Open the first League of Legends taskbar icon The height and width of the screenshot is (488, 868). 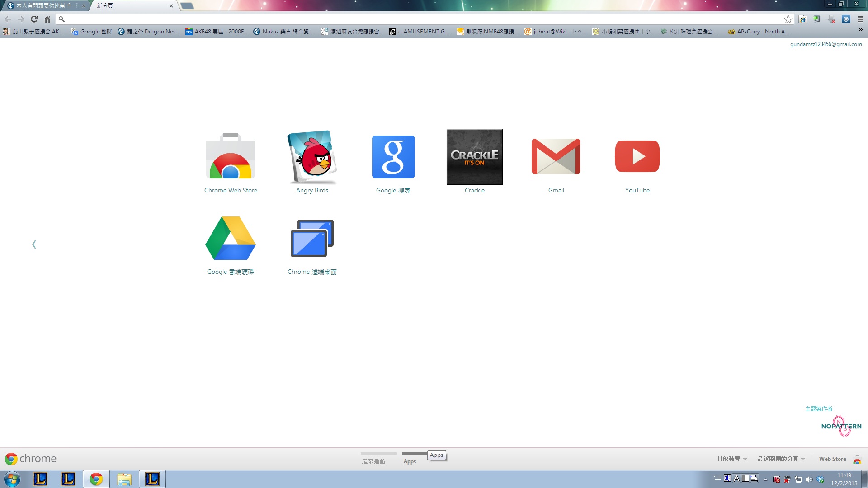[40, 479]
